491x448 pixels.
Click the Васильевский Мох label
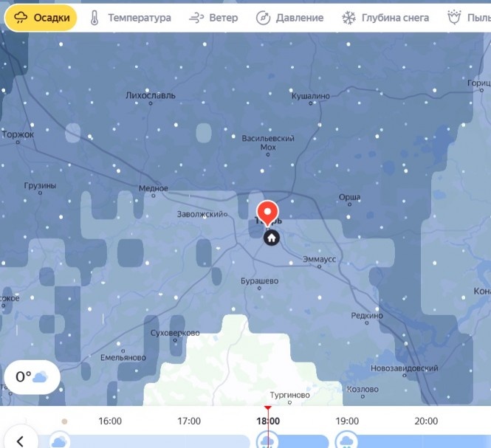click(268, 142)
